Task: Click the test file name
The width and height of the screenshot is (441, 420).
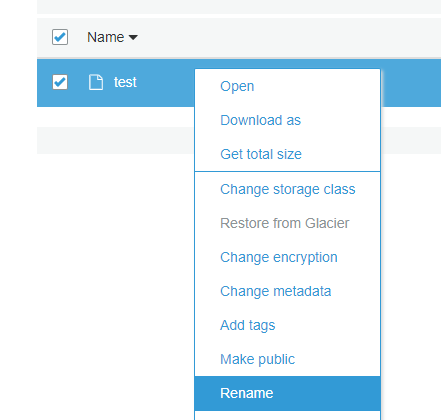Action: [125, 82]
